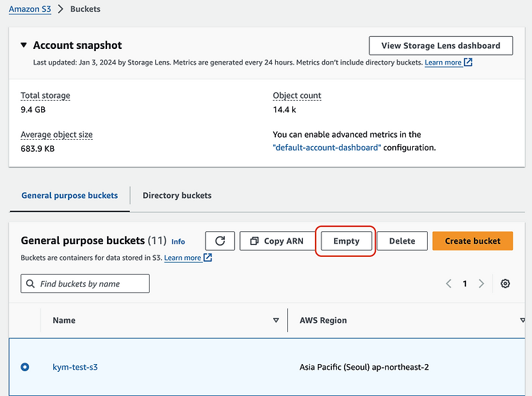Open Learn more link about buckets
532x396 pixels.
tap(182, 258)
